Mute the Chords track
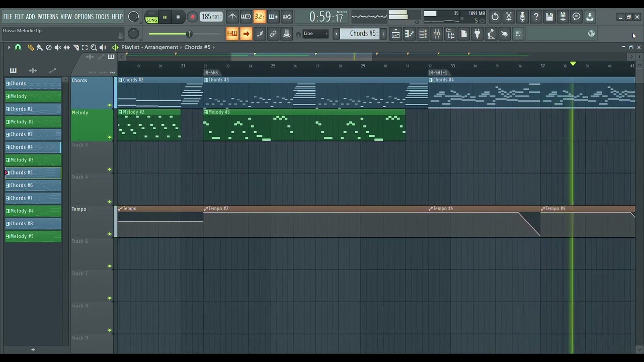The height and width of the screenshot is (362, 644). pos(110,105)
